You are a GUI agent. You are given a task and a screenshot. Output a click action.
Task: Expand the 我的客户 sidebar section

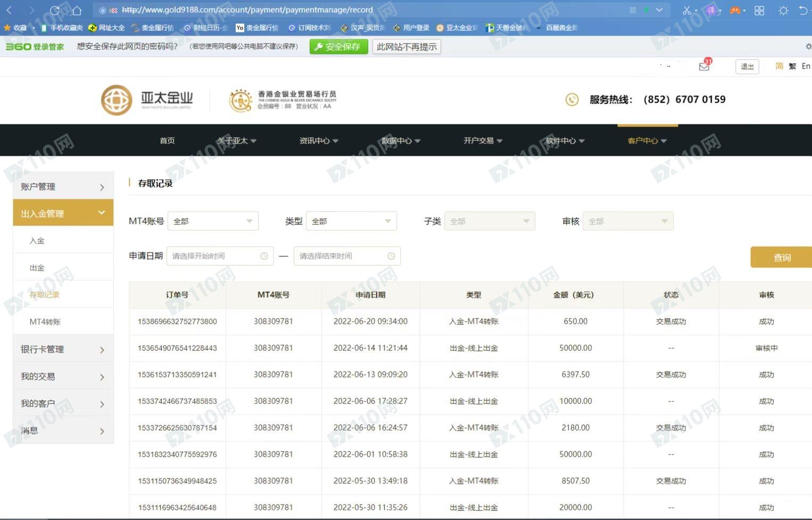63,404
